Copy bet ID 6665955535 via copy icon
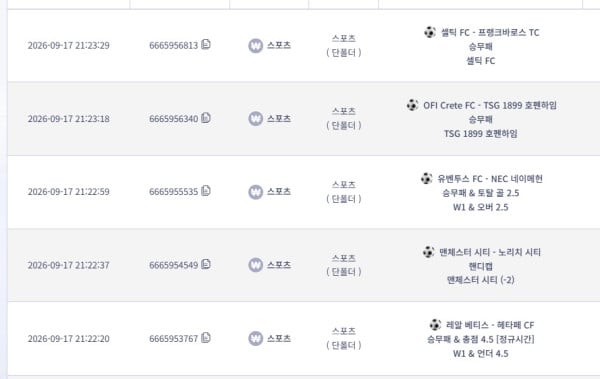 click(206, 191)
